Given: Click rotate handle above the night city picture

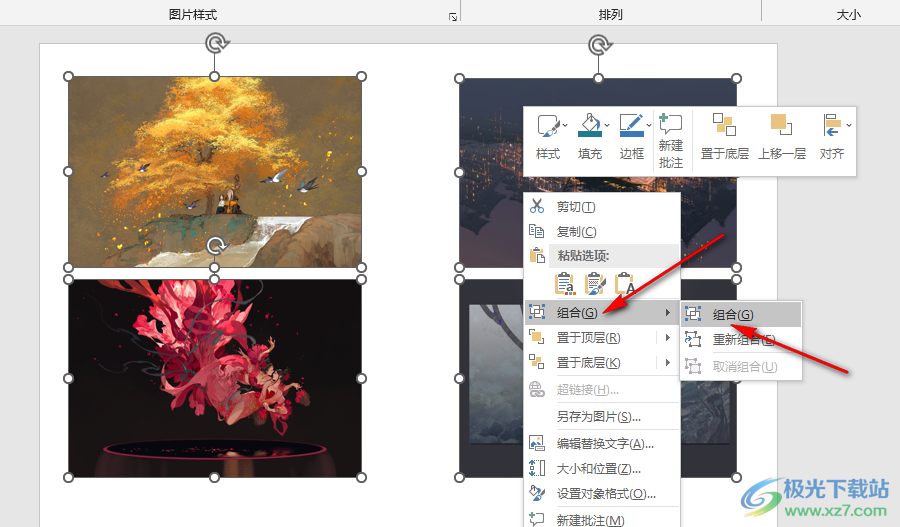Looking at the screenshot, I should [599, 45].
